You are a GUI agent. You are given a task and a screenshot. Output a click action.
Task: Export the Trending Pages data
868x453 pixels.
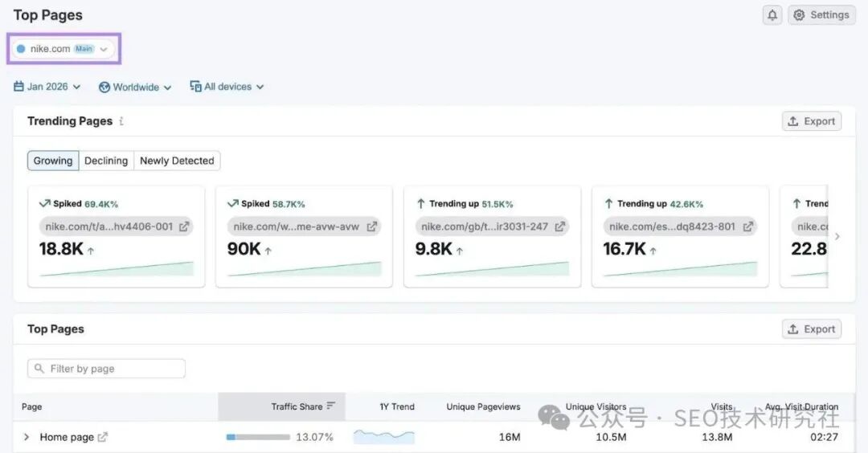coord(811,121)
